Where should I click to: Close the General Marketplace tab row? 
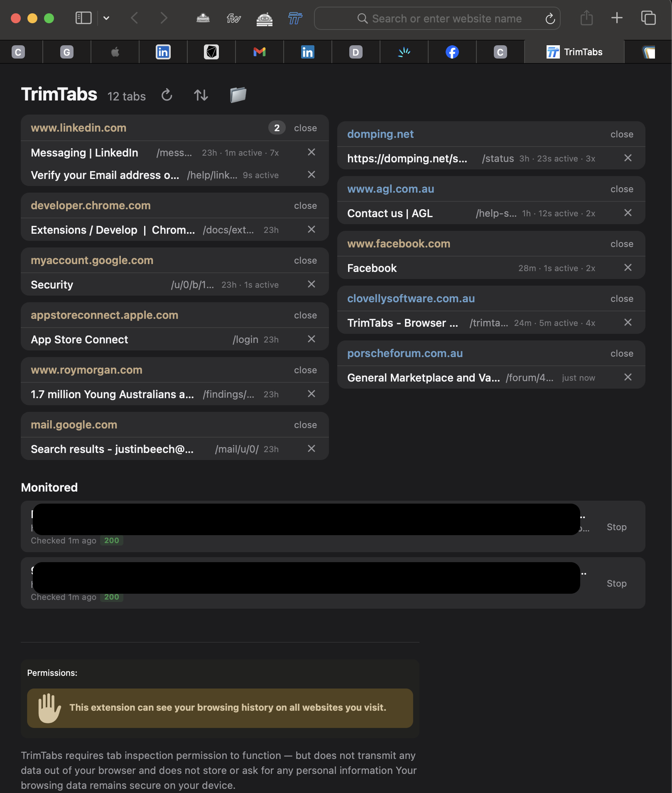(x=628, y=377)
